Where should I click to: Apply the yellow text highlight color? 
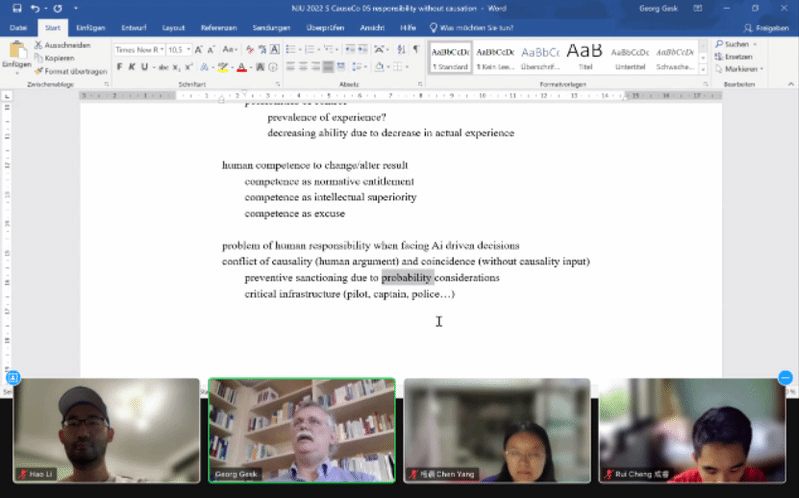[223, 67]
